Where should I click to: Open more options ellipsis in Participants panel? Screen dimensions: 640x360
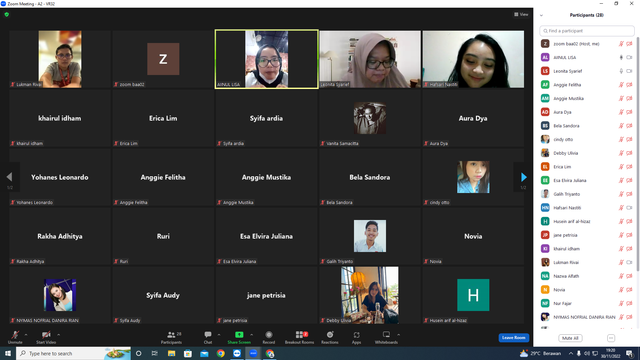click(611, 338)
